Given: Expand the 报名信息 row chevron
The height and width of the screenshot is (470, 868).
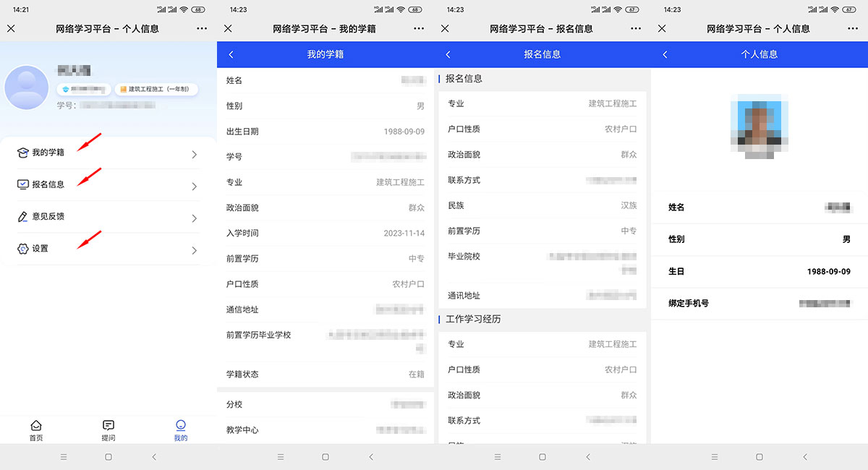Looking at the screenshot, I should (x=194, y=184).
